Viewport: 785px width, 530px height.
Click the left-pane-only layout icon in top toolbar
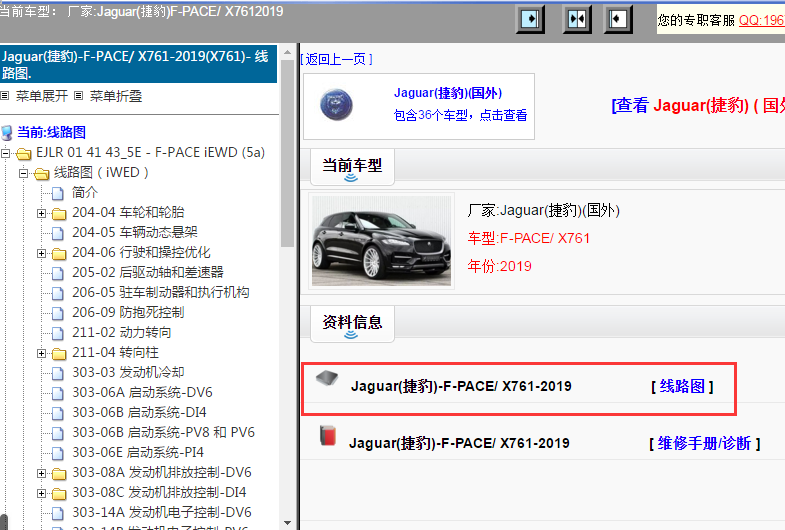pyautogui.click(x=530, y=20)
